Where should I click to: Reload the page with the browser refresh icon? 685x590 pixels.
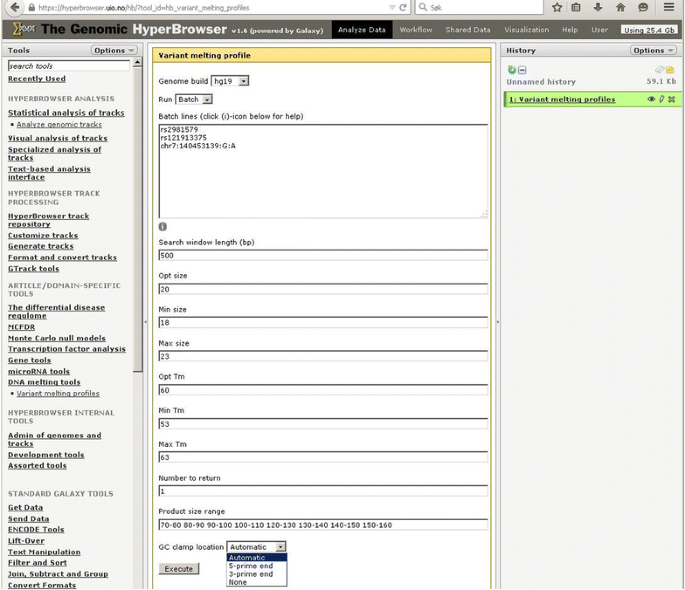pos(403,8)
